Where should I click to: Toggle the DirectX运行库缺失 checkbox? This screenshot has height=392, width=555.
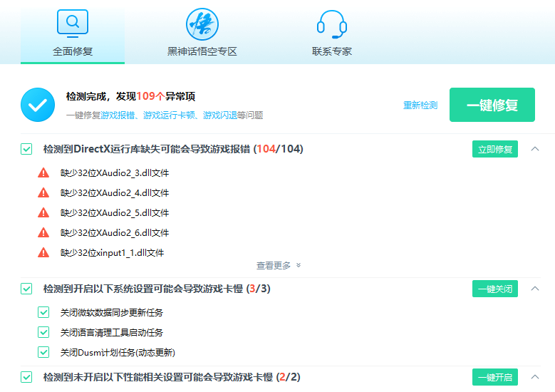[x=26, y=149]
